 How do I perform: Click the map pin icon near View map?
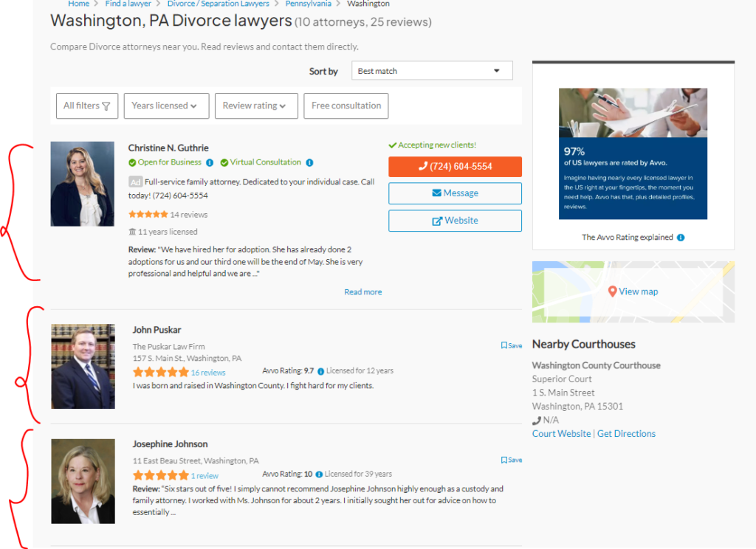[x=613, y=291]
